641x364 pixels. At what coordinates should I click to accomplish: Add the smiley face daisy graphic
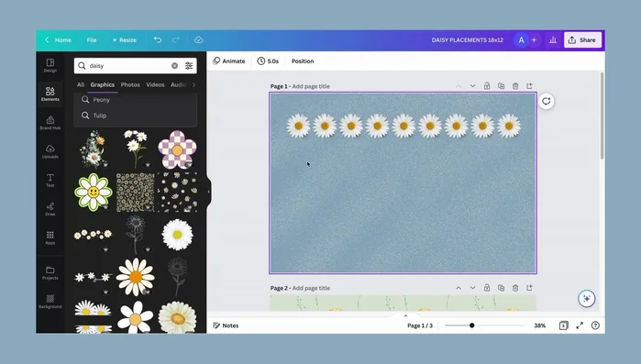94,192
